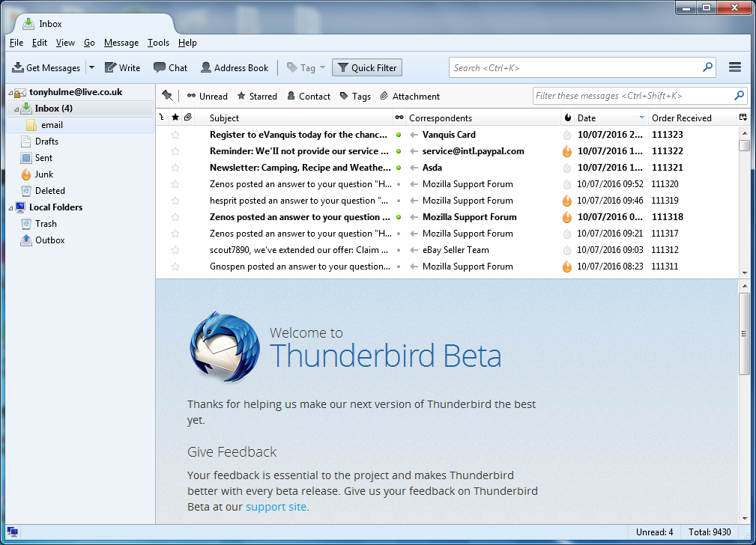
Task: Open the Message menu
Action: pos(121,43)
